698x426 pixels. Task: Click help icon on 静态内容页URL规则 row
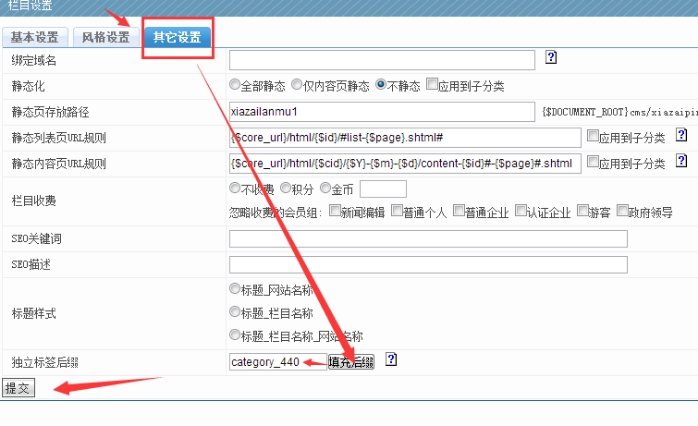[x=681, y=160]
